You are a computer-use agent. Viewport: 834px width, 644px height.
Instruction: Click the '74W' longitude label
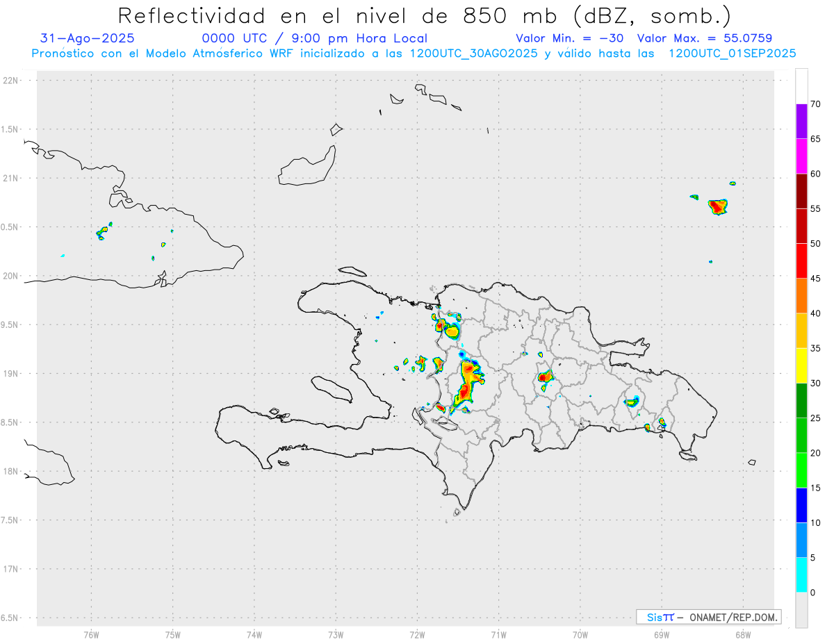tap(254, 634)
